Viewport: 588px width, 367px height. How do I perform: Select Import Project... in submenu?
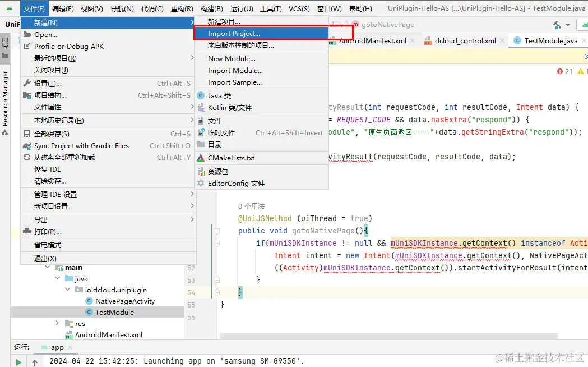(261, 34)
